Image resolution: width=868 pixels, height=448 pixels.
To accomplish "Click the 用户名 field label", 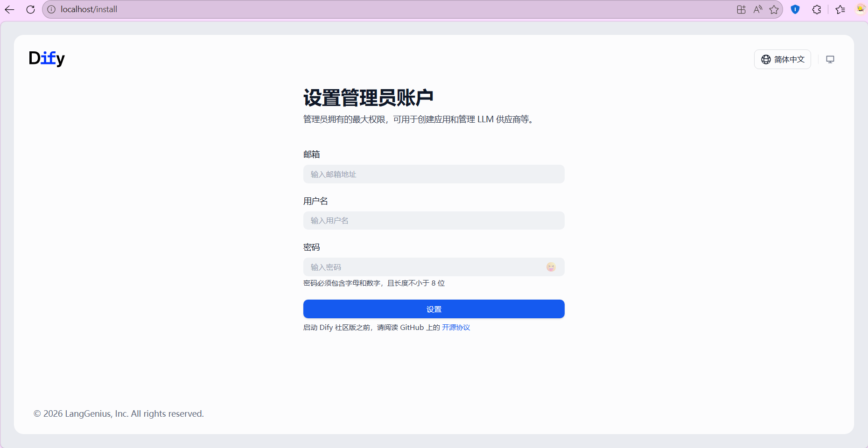I will click(315, 201).
